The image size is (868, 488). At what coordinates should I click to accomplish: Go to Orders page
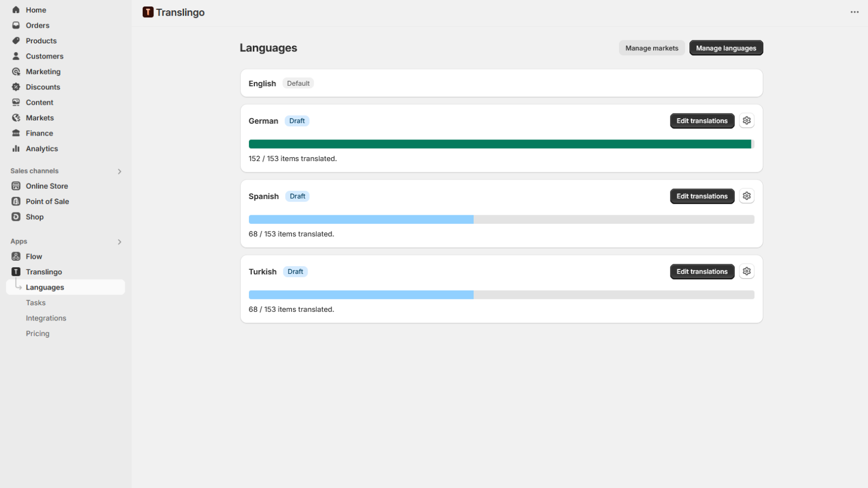(37, 25)
